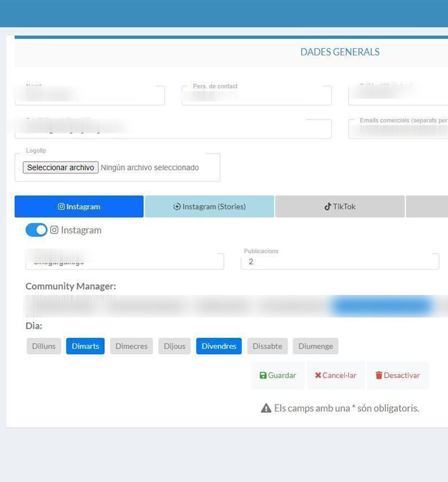
Task: Click the red X cancel icon
Action: tap(318, 375)
